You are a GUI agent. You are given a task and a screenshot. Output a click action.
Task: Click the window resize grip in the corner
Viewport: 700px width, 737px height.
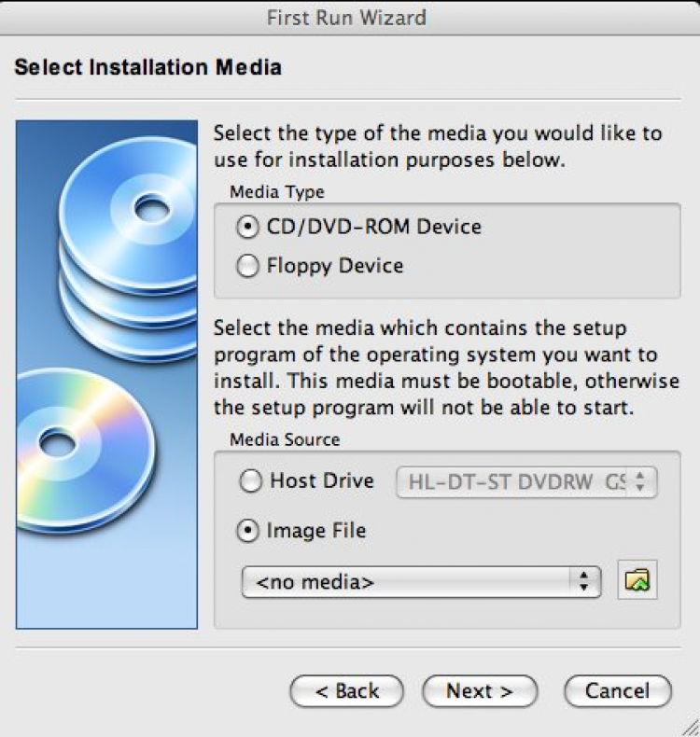690,727
